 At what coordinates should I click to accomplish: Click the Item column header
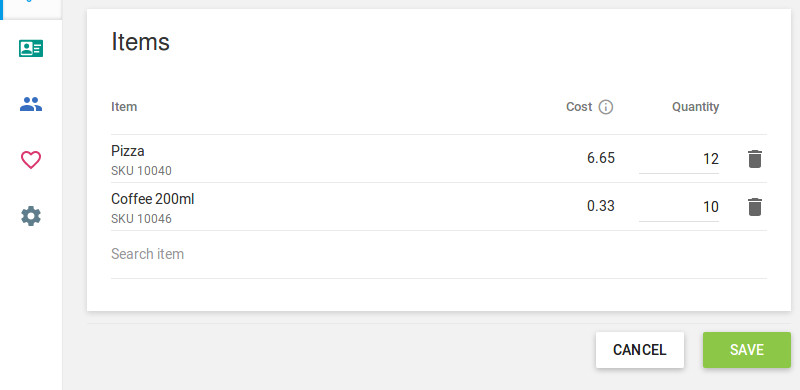pos(124,107)
